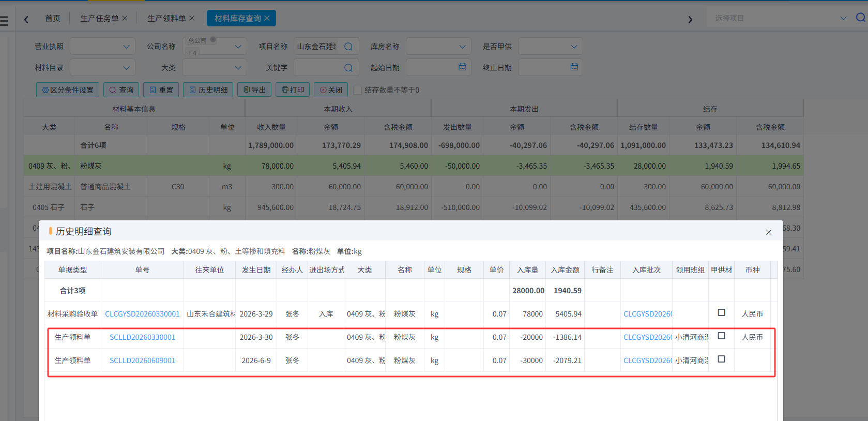
Task: Open the hamburger sidebar menu icon
Action: tap(4, 21)
